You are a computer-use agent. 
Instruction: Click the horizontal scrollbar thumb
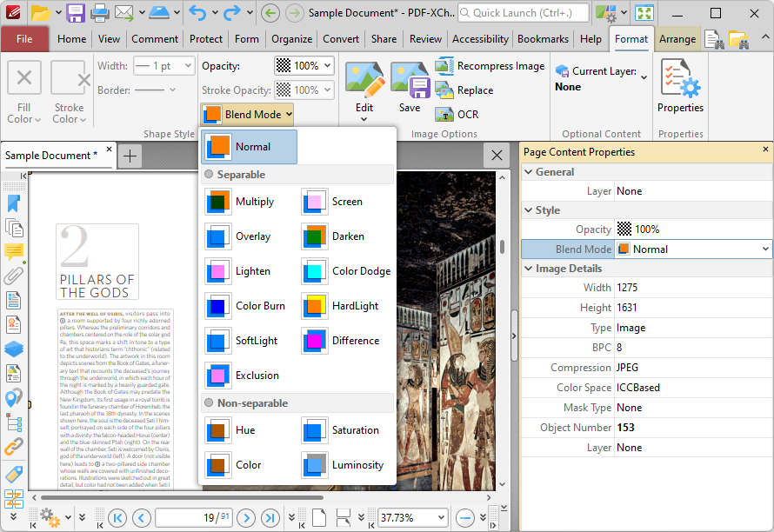(182, 497)
